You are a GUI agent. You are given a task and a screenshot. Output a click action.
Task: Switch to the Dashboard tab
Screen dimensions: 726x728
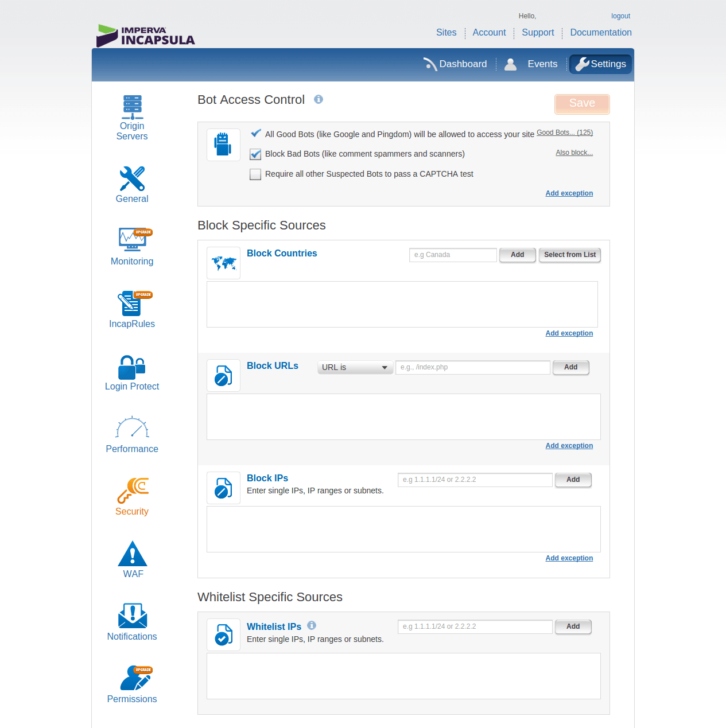point(455,64)
